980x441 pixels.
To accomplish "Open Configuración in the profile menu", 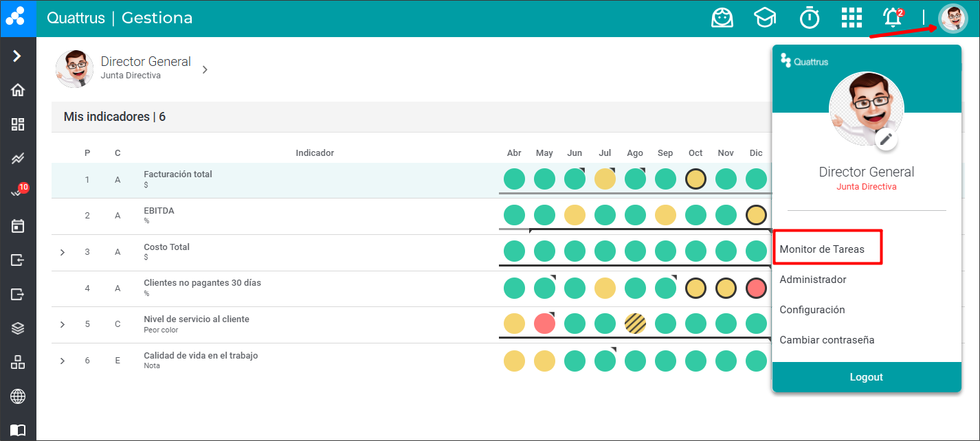I will pos(812,310).
